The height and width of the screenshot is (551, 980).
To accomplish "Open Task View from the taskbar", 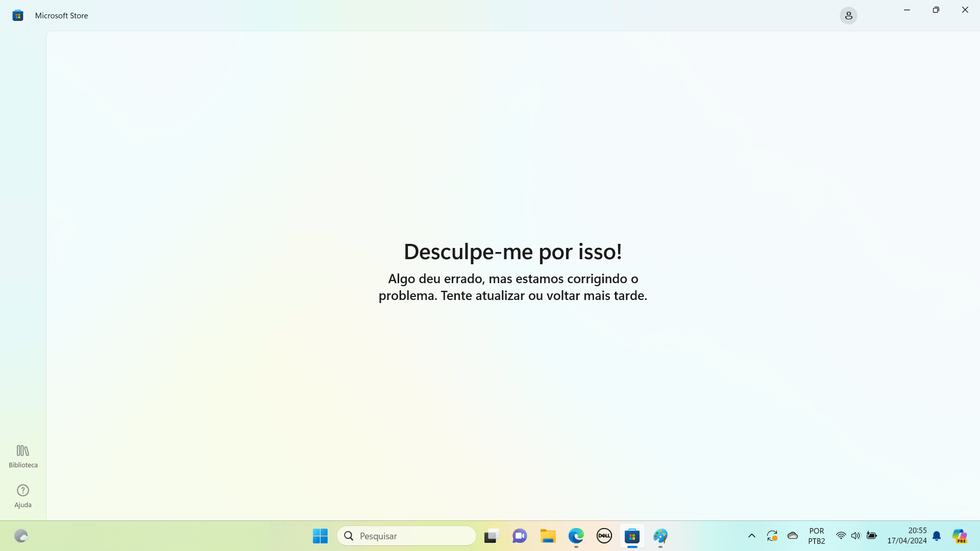I will pyautogui.click(x=492, y=536).
